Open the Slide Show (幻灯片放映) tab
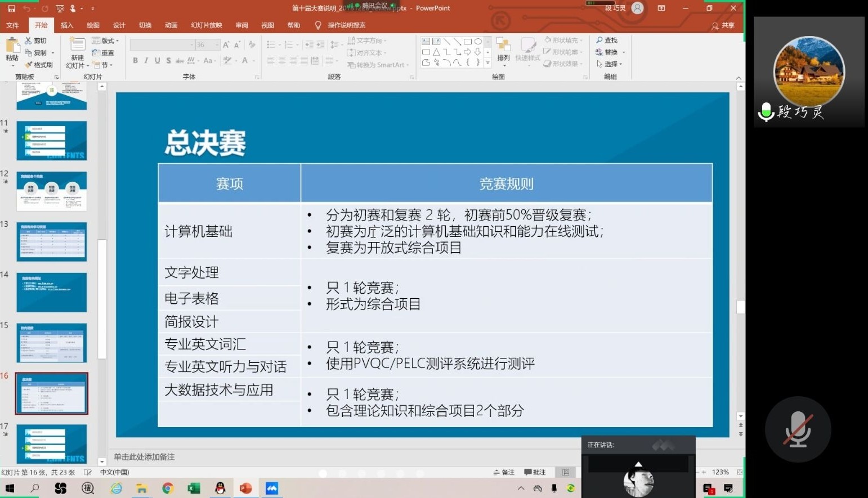Viewport: 868px width, 498px height. (x=206, y=25)
